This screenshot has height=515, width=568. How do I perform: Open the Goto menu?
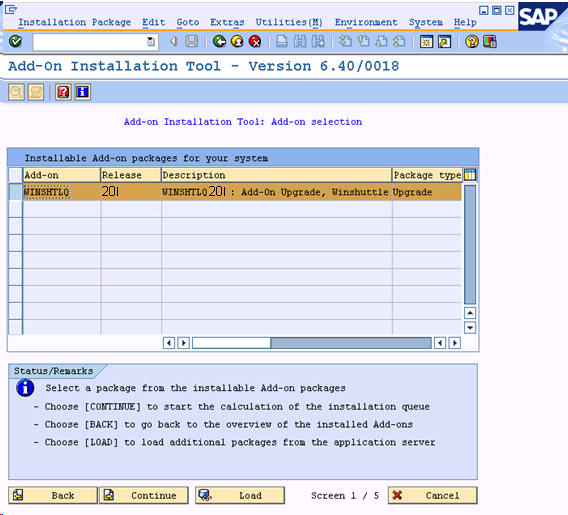click(188, 22)
